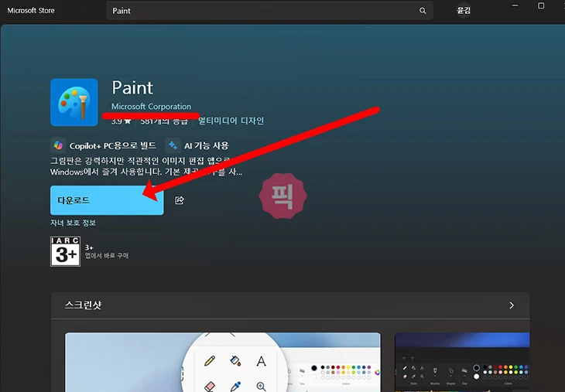Open the second dark Paint screenshot
The height and width of the screenshot is (392, 565).
click(x=462, y=362)
